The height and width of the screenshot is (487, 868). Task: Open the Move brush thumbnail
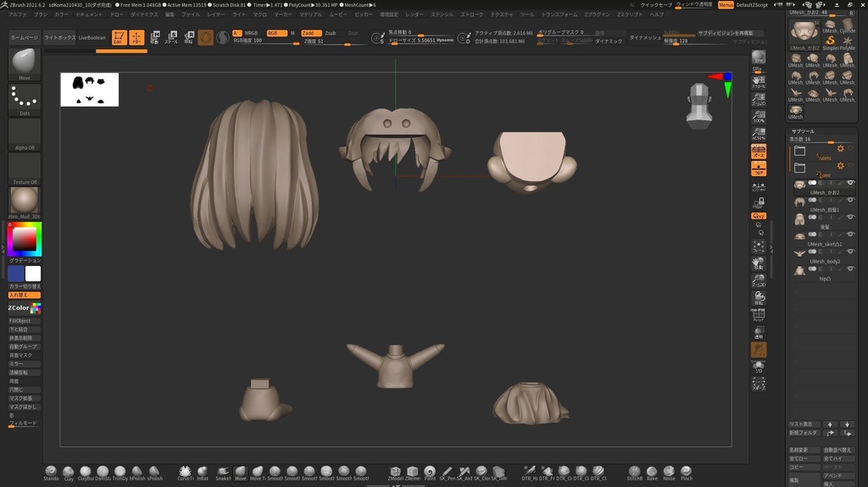click(25, 63)
